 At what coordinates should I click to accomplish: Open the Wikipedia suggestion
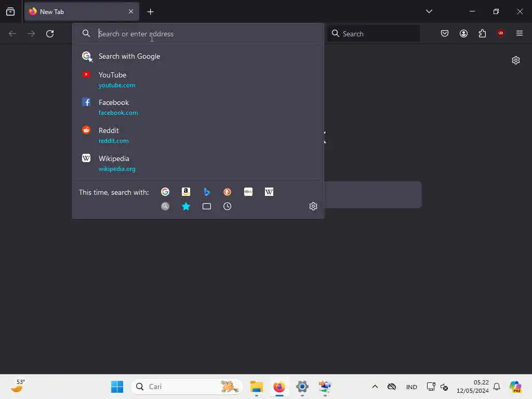click(x=198, y=163)
